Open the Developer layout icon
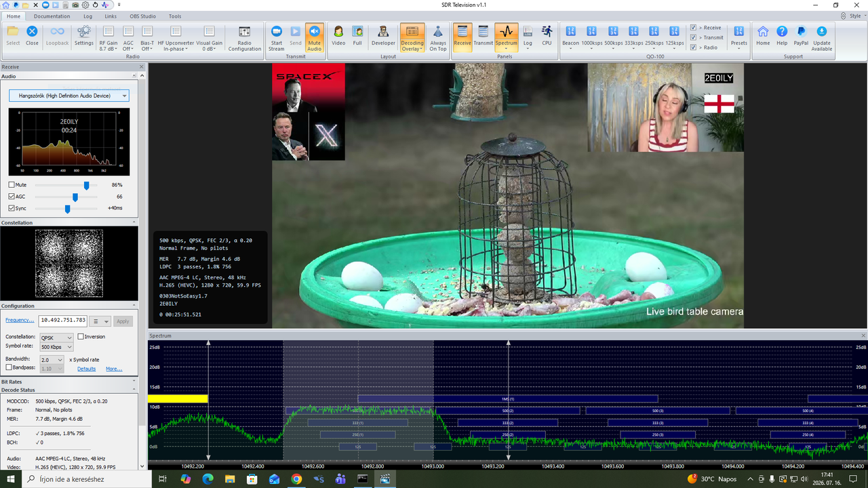868x488 pixels. click(383, 37)
